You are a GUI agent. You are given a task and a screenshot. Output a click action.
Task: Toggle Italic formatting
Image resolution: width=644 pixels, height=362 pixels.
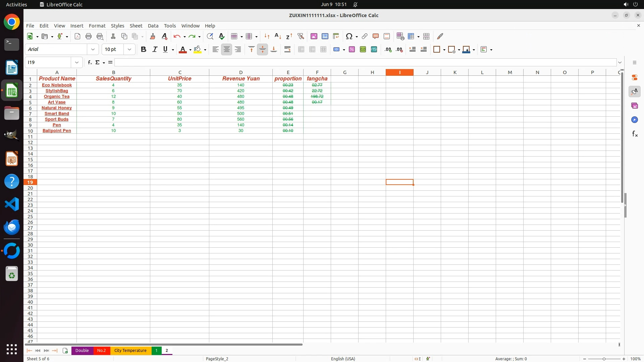[x=155, y=49]
